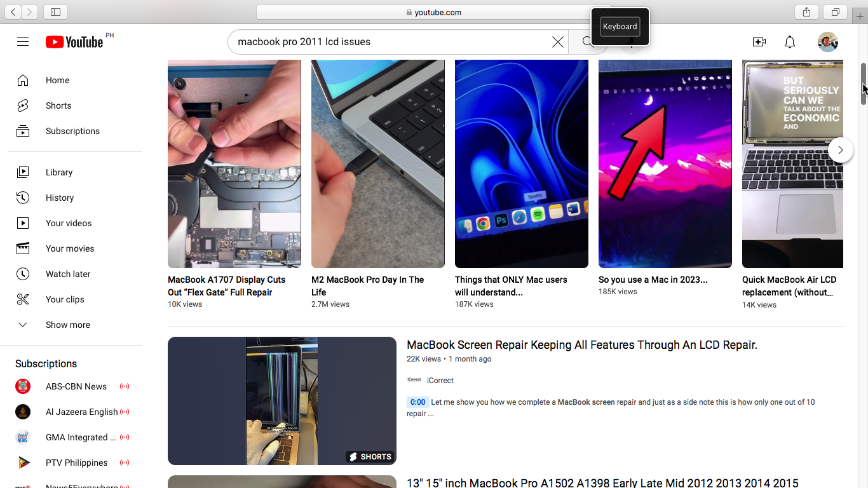
Task: Click the Subscriptions section heading
Action: 46,363
